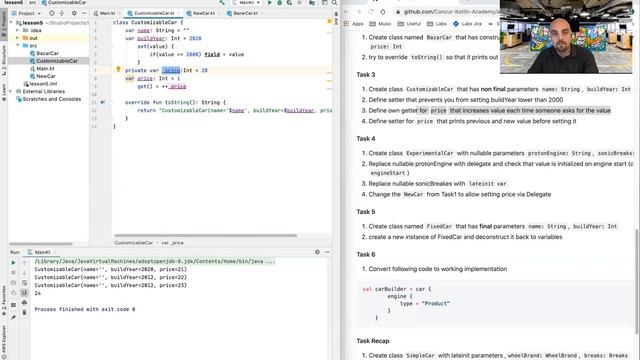
Task: Hide the Project panel with minus icon
Action: pyautogui.click(x=84, y=13)
